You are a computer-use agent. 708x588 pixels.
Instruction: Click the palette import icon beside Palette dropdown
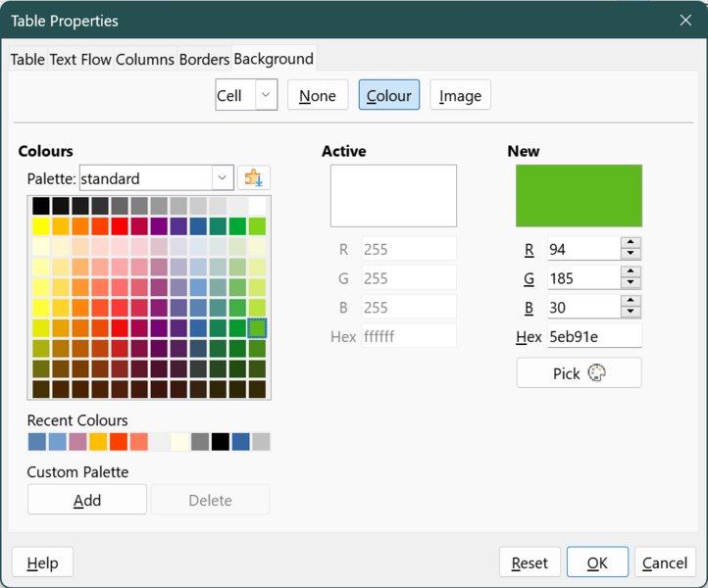click(254, 178)
